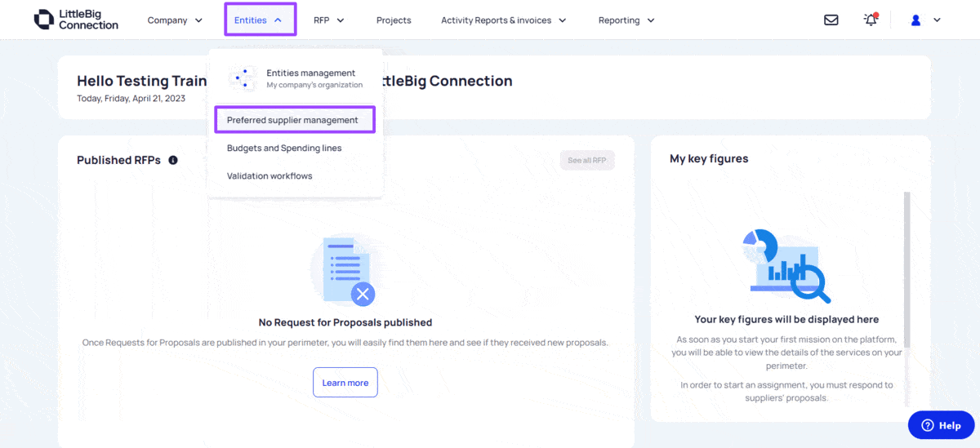This screenshot has width=980, height=448.
Task: Open the Help widget
Action: point(941,425)
